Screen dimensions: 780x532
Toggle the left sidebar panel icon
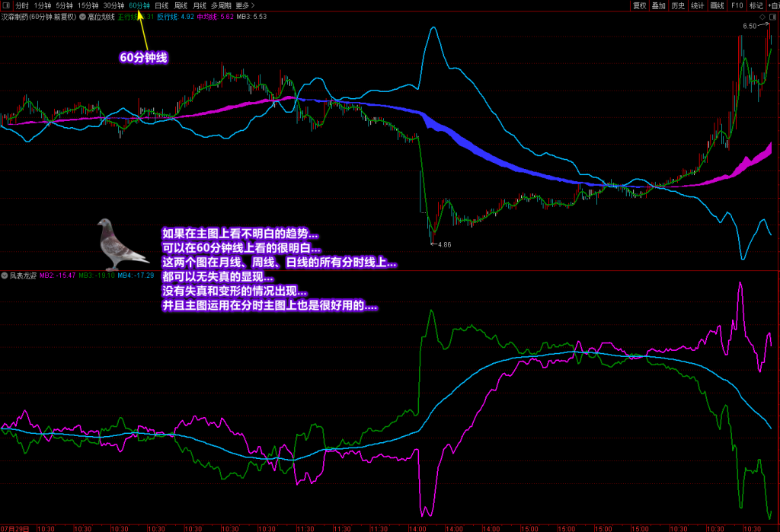coord(6,5)
